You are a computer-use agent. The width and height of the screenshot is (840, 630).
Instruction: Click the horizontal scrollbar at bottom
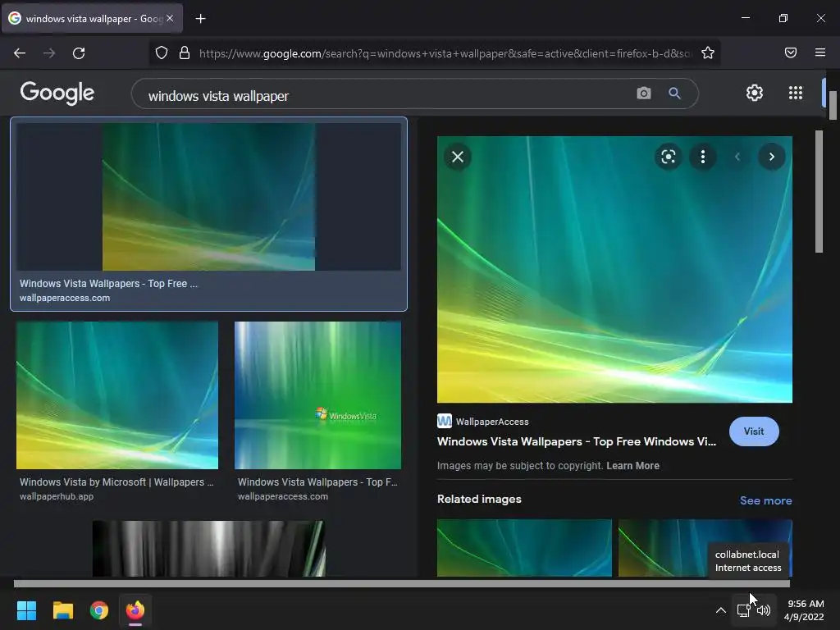coord(402,583)
